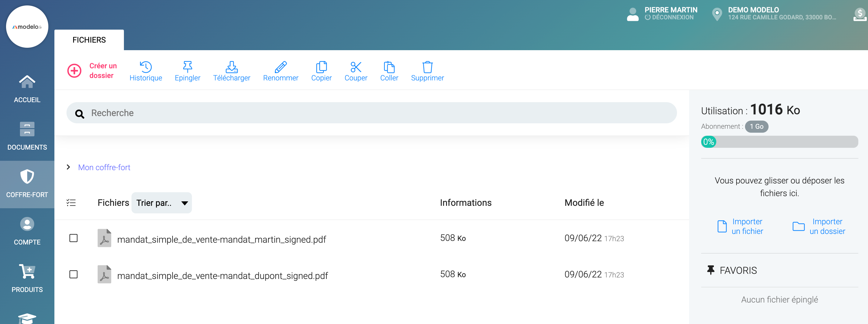Expand the Mon coffre-fort breadcrumb chevron
Viewport: 868px width, 324px height.
[68, 167]
